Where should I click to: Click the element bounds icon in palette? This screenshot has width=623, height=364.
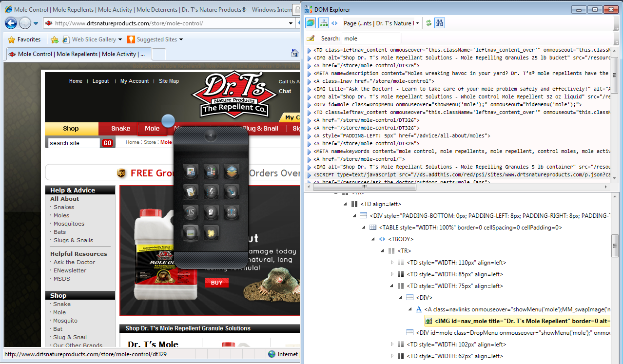pyautogui.click(x=232, y=212)
